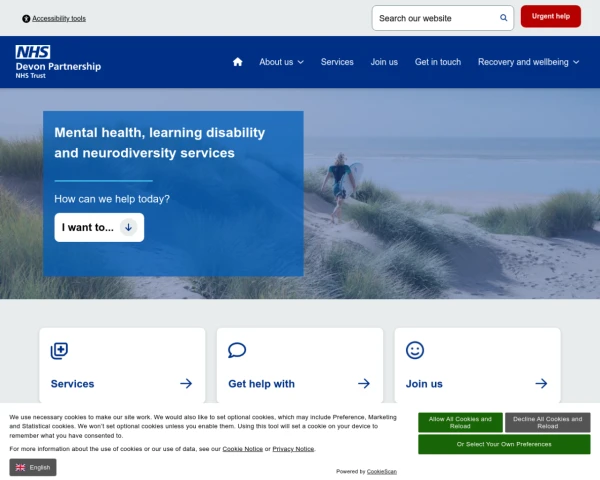Screen dimensions: 600x480
Task: Focus the Search our website field
Action: click(x=435, y=18)
